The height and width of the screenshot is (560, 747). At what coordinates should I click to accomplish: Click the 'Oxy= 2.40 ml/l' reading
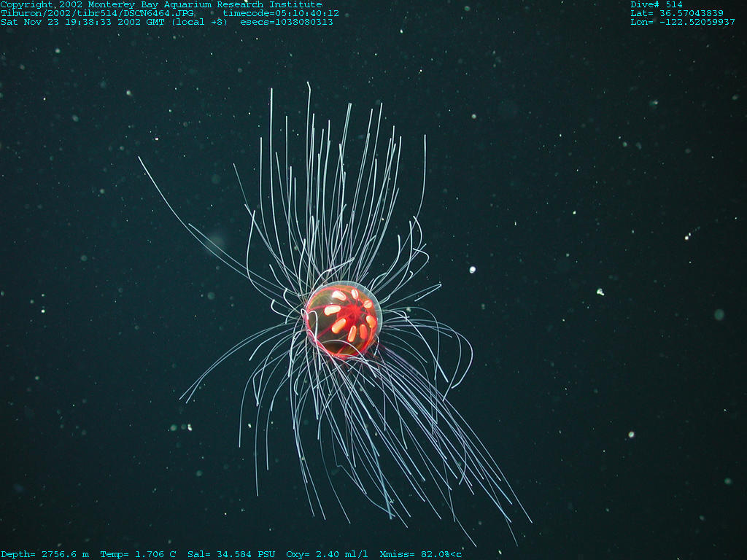pyautogui.click(x=328, y=554)
